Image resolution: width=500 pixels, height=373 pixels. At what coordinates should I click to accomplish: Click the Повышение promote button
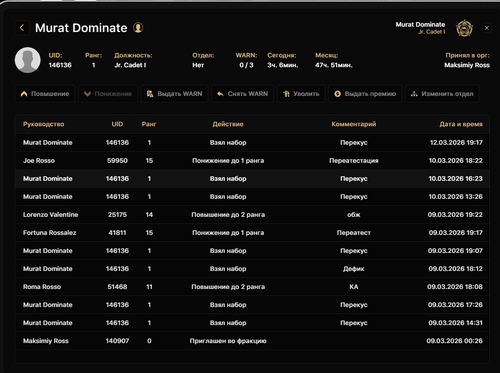point(45,94)
